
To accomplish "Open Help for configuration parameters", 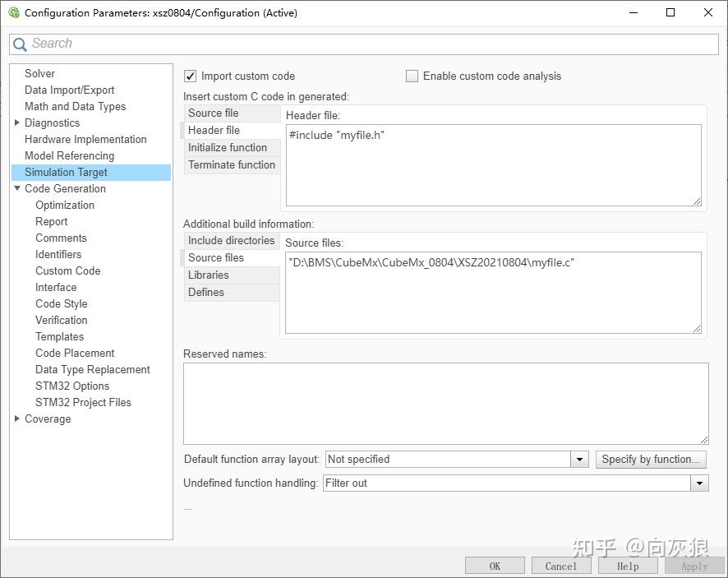I will pos(628,566).
